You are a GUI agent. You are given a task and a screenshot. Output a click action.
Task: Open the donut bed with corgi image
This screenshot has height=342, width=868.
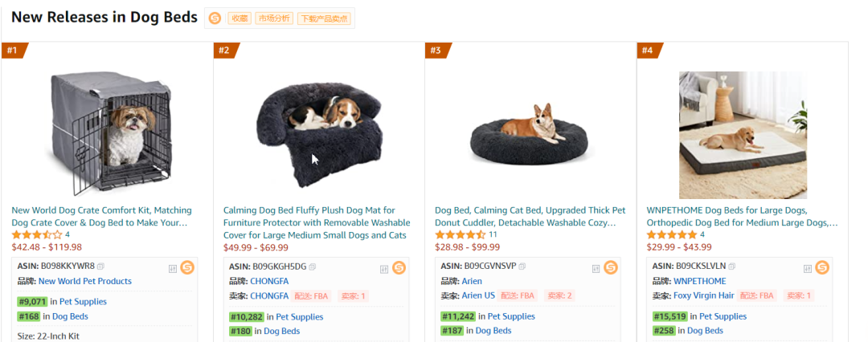(x=530, y=132)
